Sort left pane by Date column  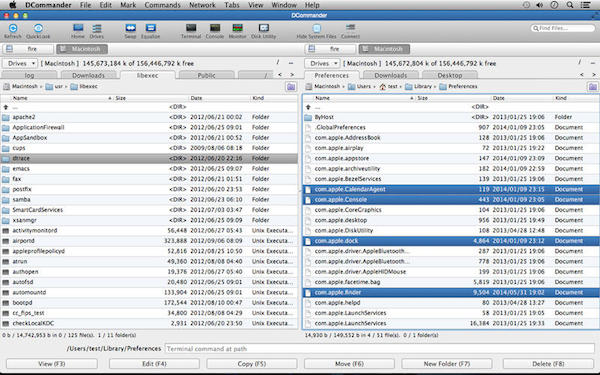coord(220,98)
